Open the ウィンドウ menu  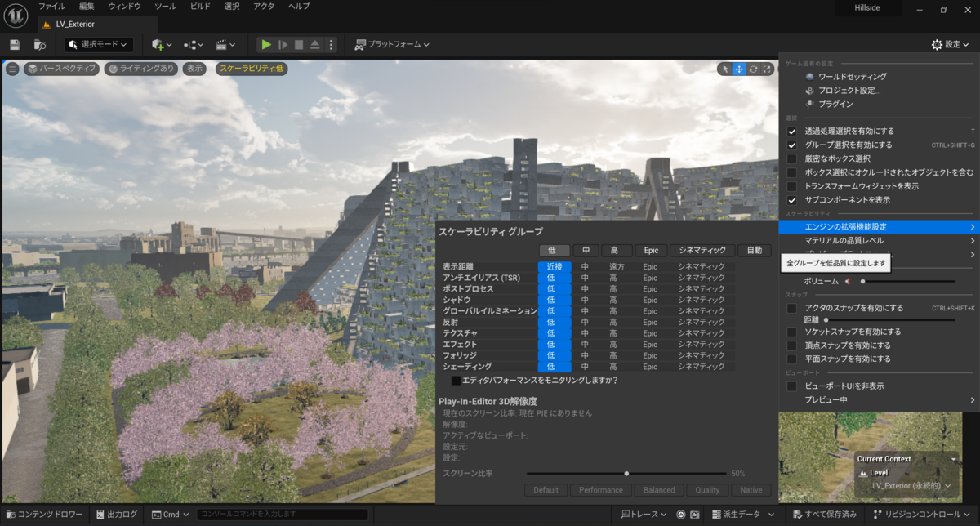point(124,7)
